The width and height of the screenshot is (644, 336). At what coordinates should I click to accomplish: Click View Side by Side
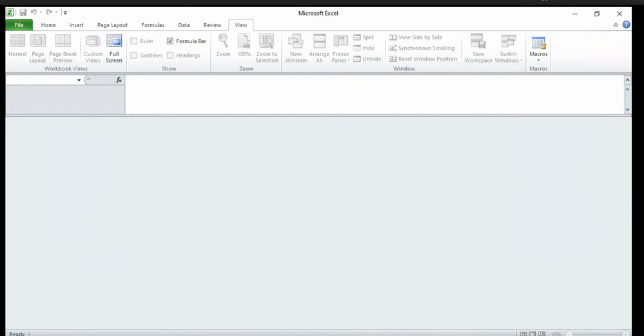point(416,37)
